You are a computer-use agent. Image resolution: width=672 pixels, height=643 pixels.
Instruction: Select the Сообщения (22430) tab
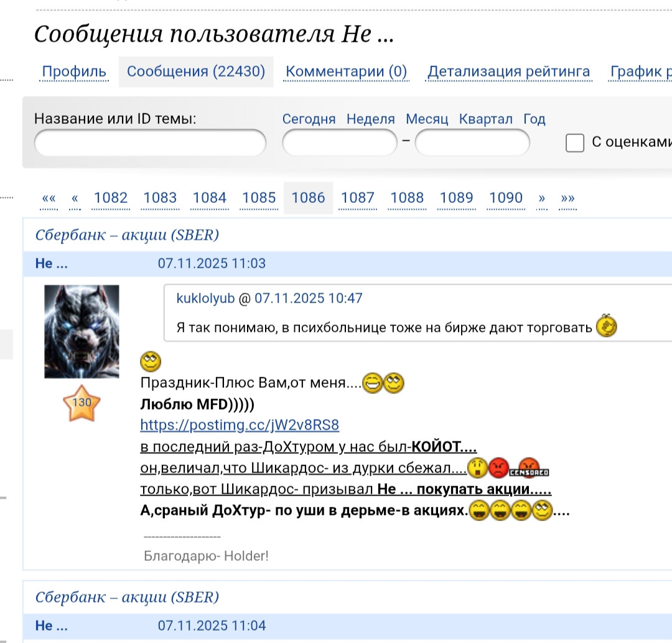point(196,72)
